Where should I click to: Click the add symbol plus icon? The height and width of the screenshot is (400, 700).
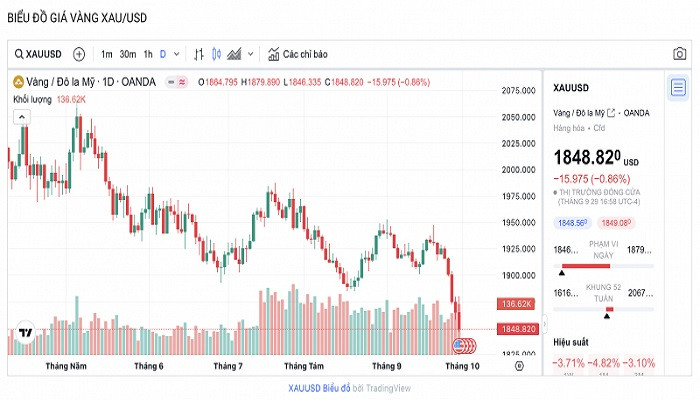79,54
